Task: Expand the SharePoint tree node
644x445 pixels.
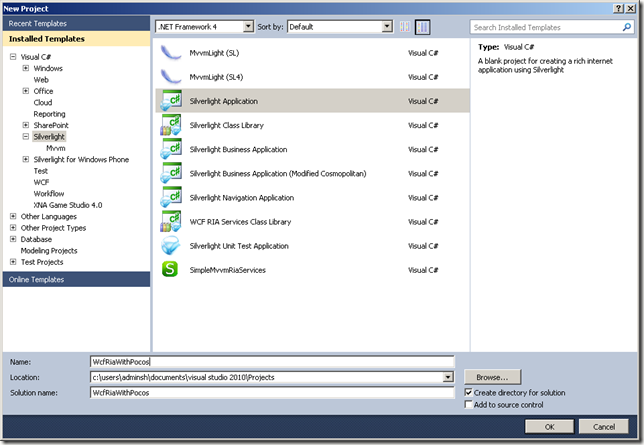Action: point(26,125)
